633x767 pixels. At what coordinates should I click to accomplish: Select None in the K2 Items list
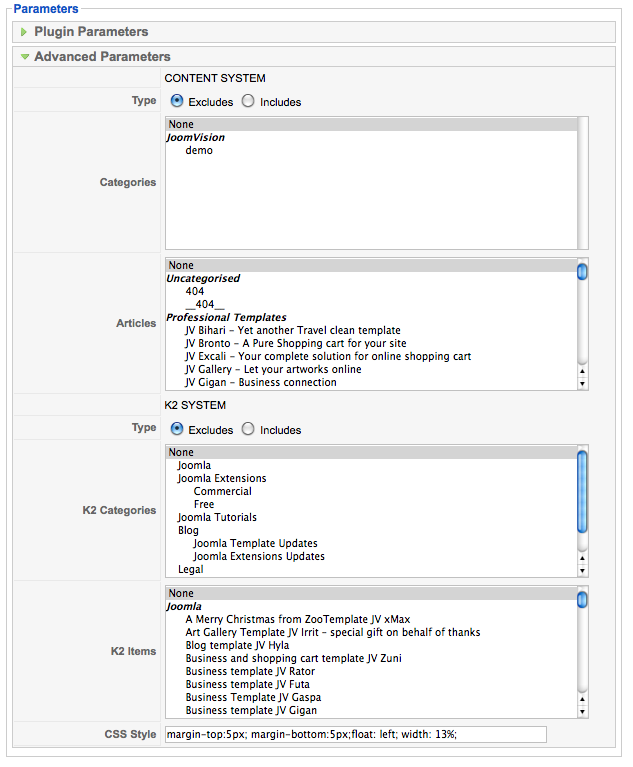(x=371, y=593)
